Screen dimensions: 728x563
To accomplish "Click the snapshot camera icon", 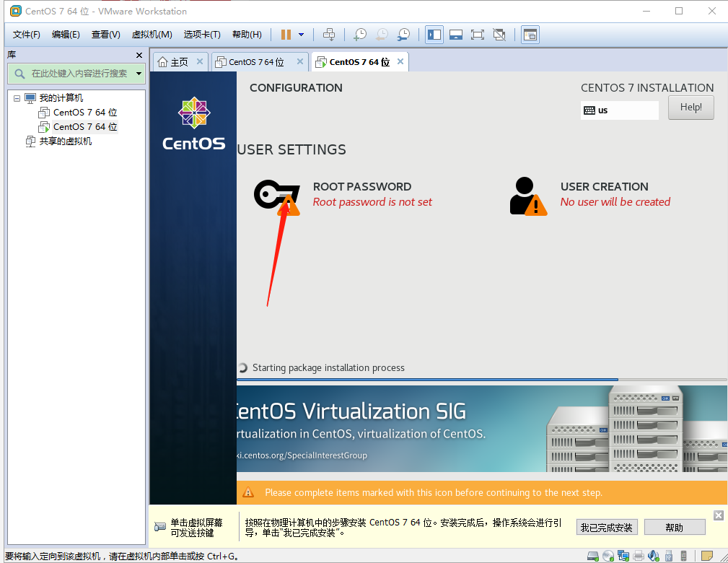I will (x=360, y=34).
